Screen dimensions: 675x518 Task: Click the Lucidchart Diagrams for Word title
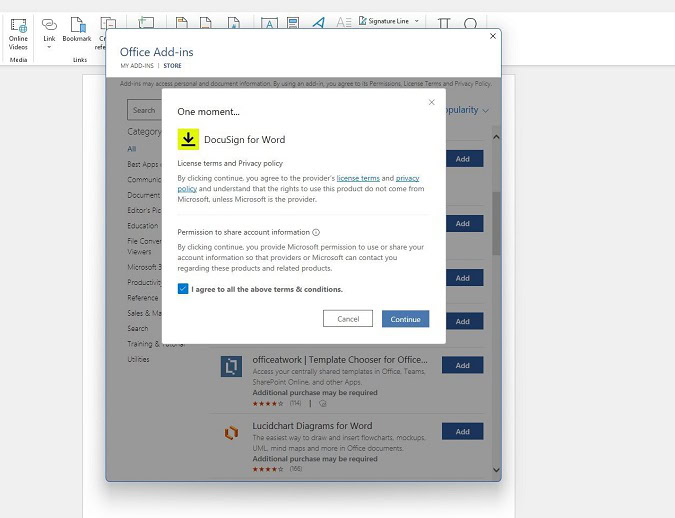(x=312, y=426)
